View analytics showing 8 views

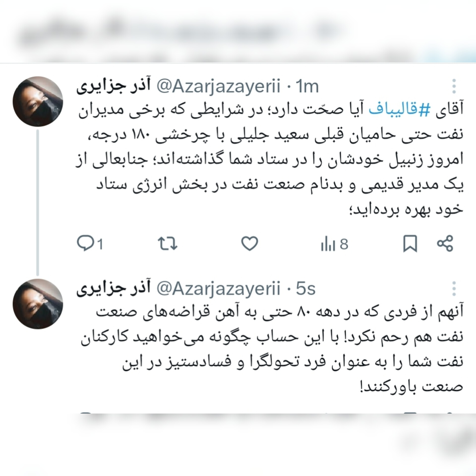point(335,244)
